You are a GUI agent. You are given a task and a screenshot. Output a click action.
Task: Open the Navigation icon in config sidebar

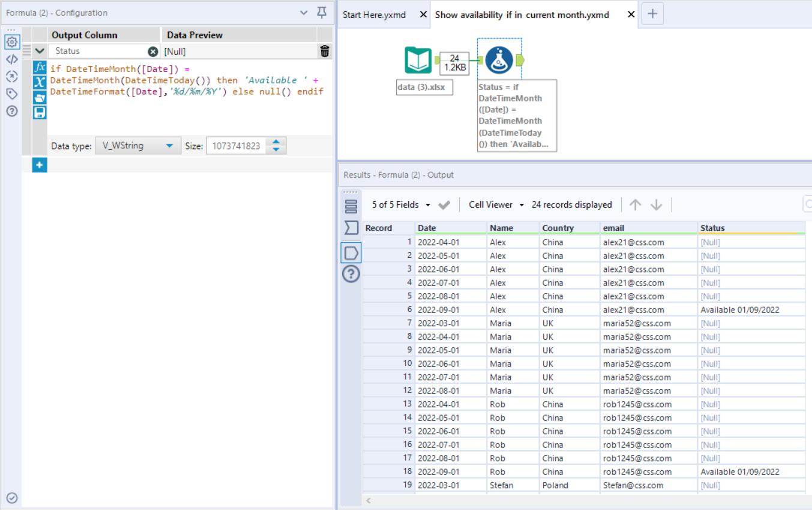tap(11, 76)
